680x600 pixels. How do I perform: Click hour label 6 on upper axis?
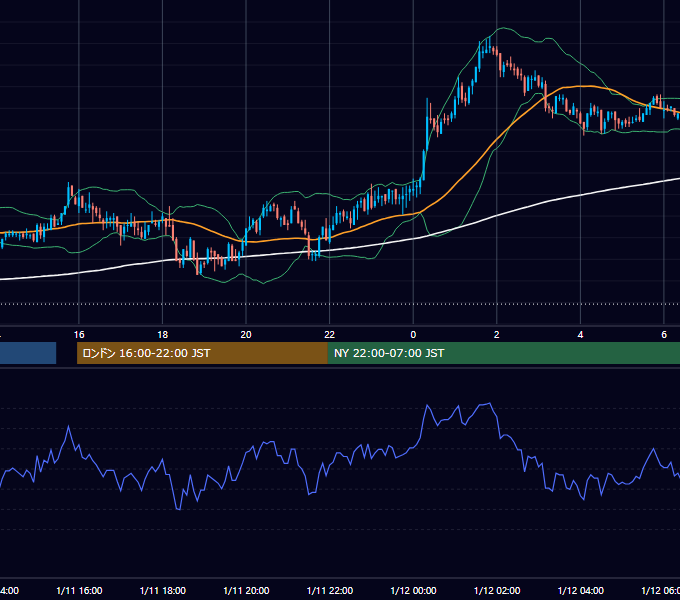pyautogui.click(x=664, y=335)
